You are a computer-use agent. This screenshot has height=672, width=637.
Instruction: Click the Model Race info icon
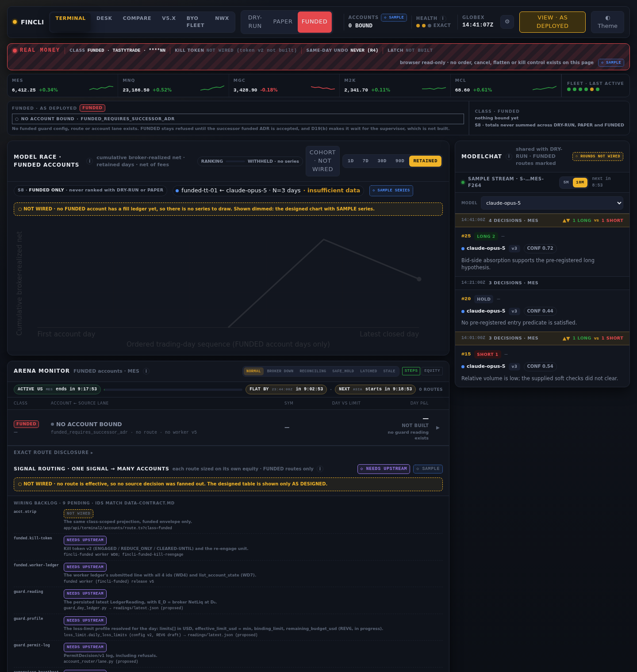click(x=89, y=161)
